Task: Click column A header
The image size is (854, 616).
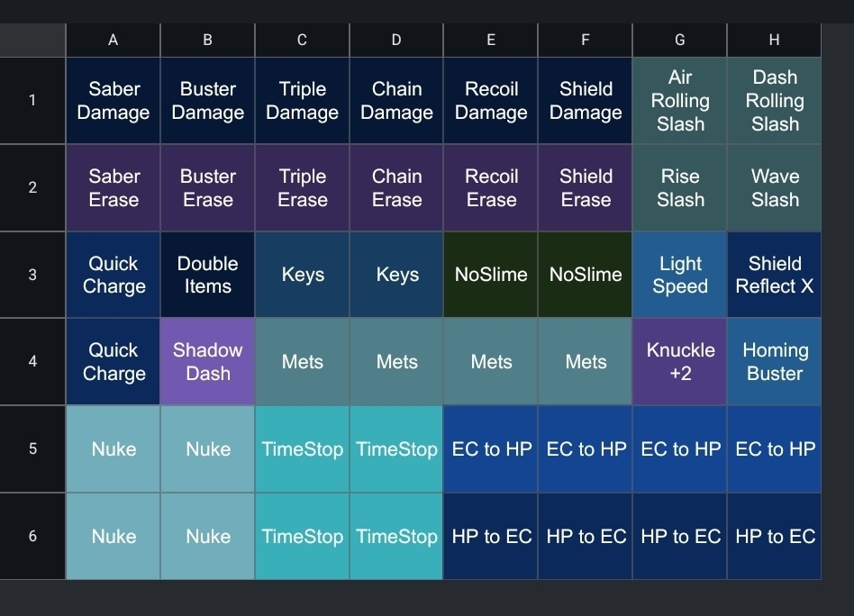Action: click(x=114, y=40)
